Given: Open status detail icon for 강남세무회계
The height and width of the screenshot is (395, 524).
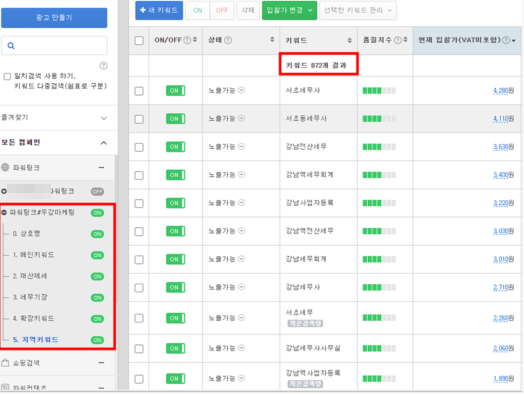Looking at the screenshot, I should click(242, 259).
